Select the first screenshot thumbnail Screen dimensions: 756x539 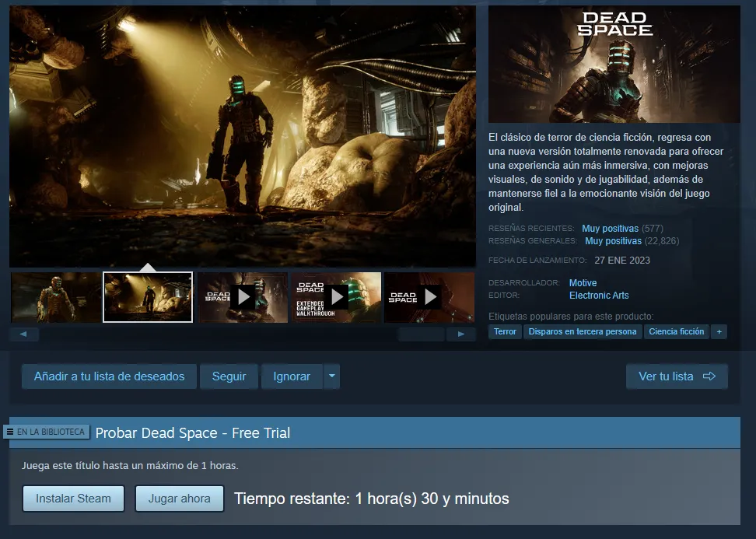pos(55,297)
